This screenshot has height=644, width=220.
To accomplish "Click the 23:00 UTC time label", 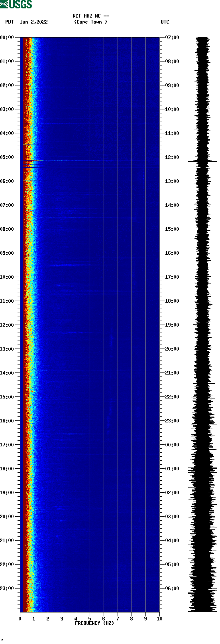I will pyautogui.click(x=172, y=421).
